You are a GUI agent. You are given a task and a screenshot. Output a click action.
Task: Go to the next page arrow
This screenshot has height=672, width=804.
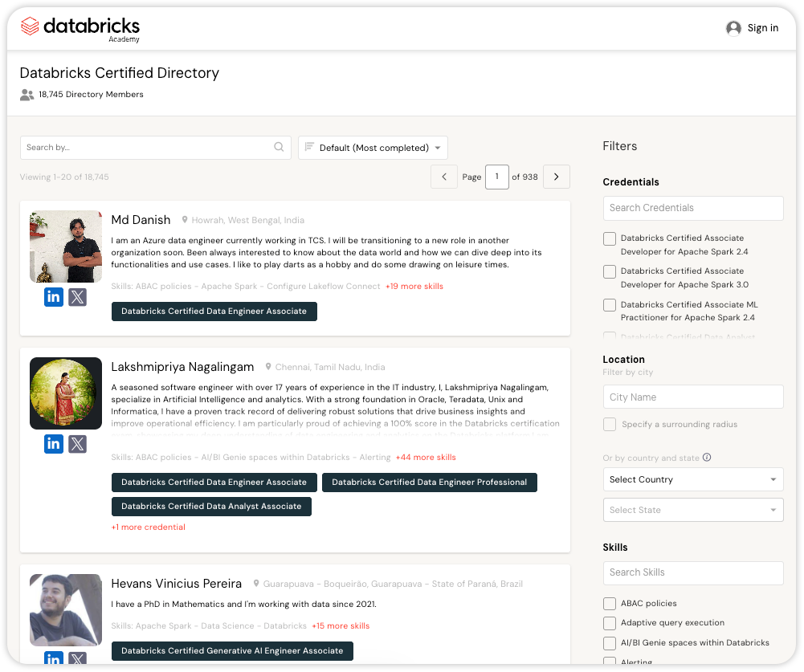click(x=557, y=177)
